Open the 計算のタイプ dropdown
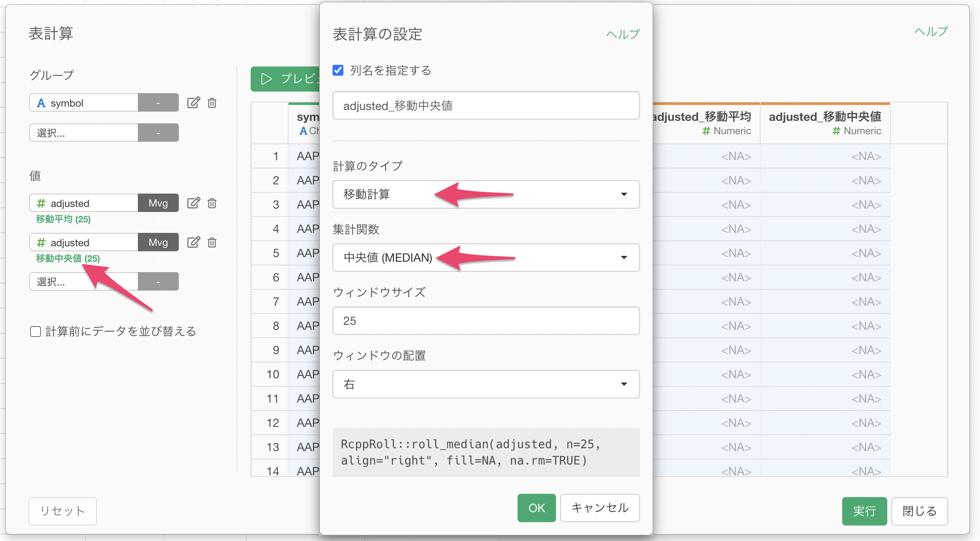 coord(486,194)
